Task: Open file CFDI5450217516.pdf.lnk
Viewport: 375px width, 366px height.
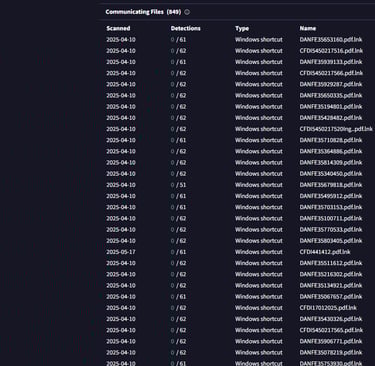Action: coord(331,51)
